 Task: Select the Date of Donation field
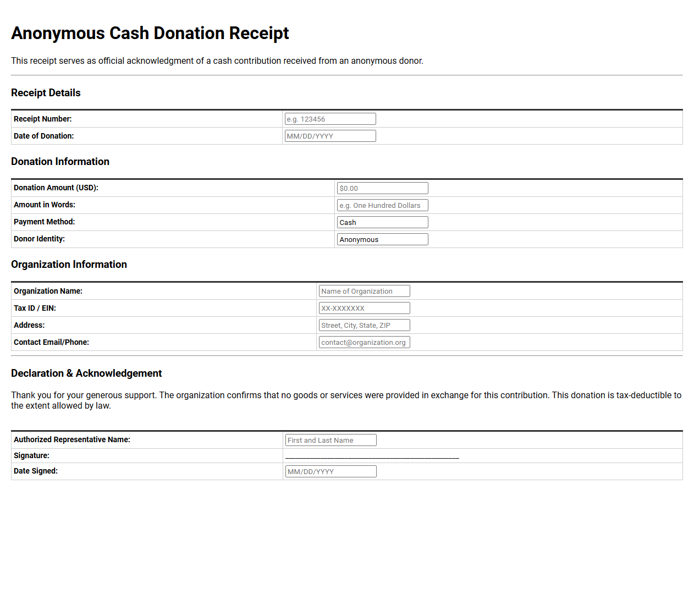[331, 136]
